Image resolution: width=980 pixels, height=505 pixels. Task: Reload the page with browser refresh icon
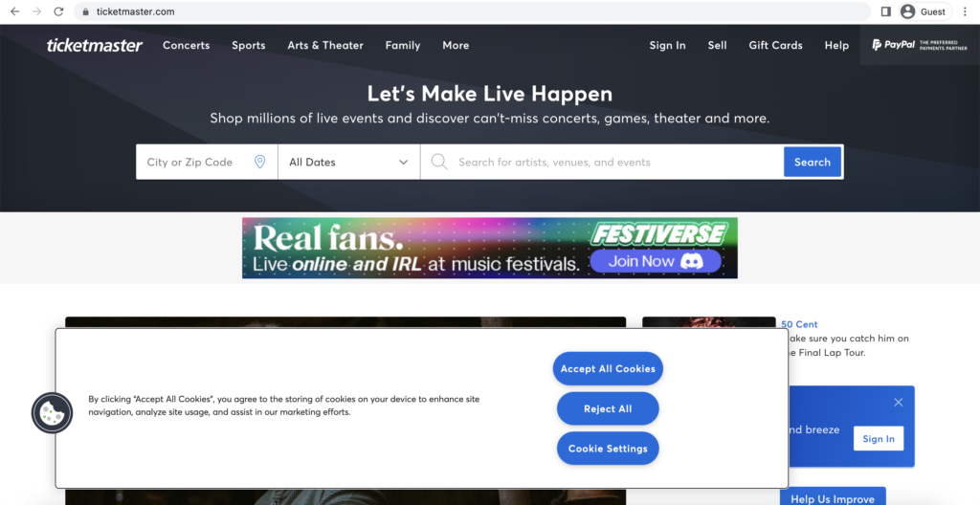point(59,11)
